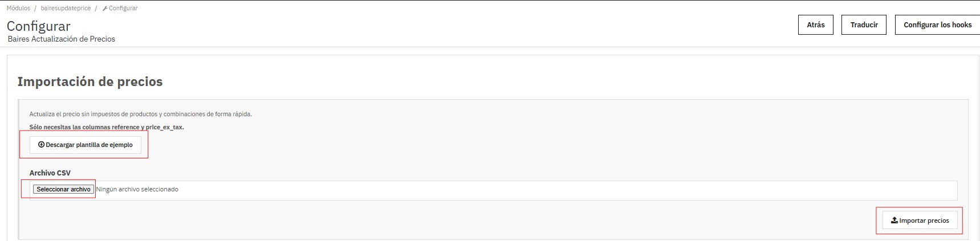Click the Importación de precios heading
Viewport: 980px width, 241px height.
pos(90,82)
